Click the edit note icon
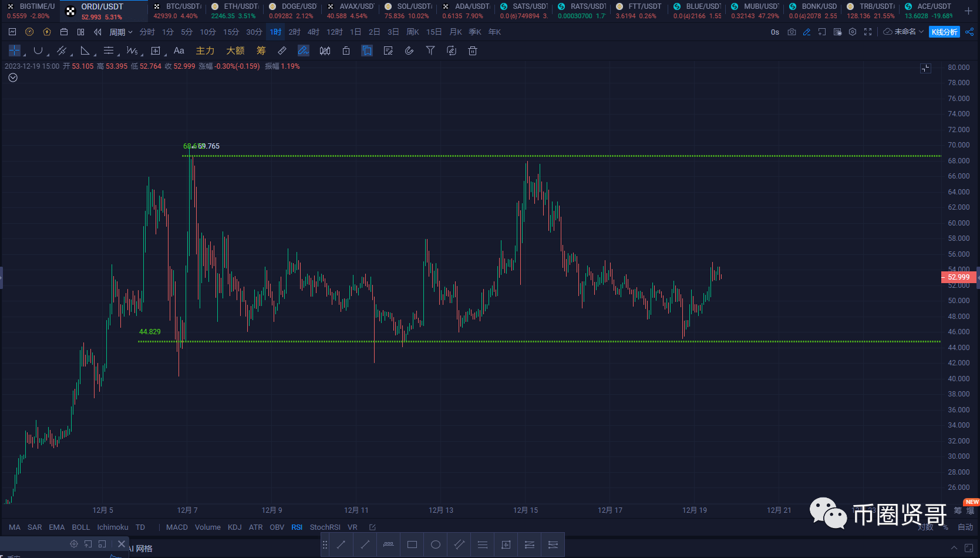 [x=388, y=51]
